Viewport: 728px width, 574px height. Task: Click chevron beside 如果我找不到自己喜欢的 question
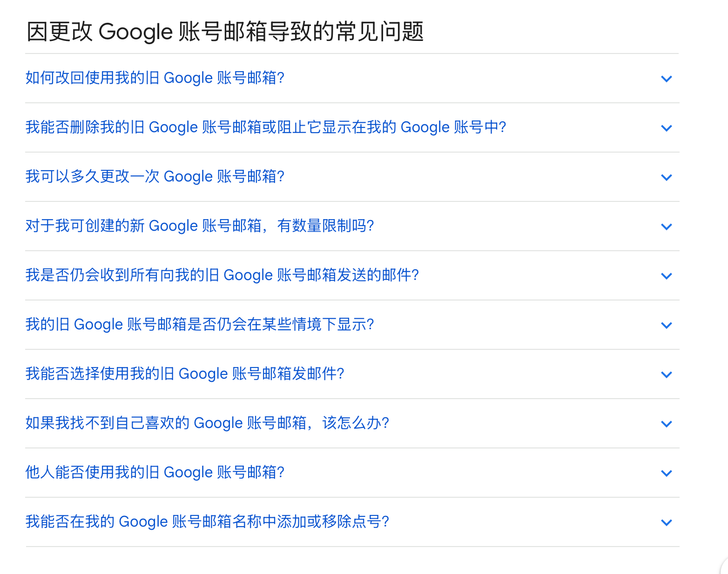pos(666,424)
